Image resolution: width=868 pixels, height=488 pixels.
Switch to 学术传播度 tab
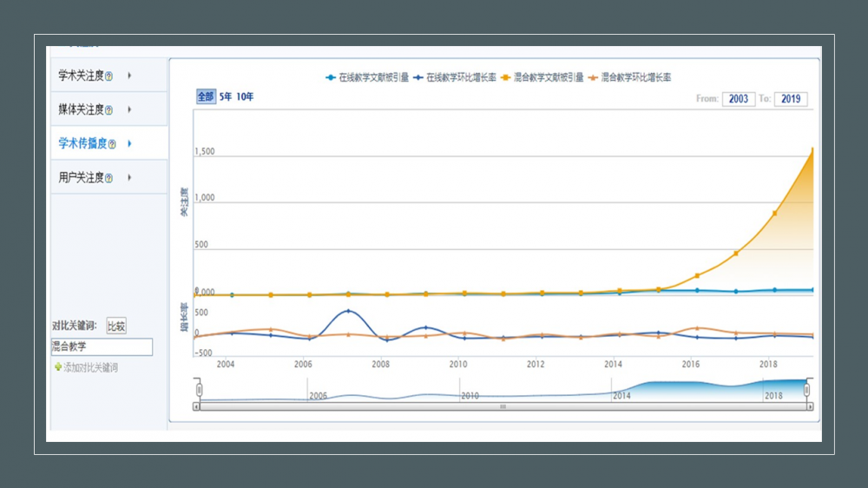pyautogui.click(x=81, y=143)
